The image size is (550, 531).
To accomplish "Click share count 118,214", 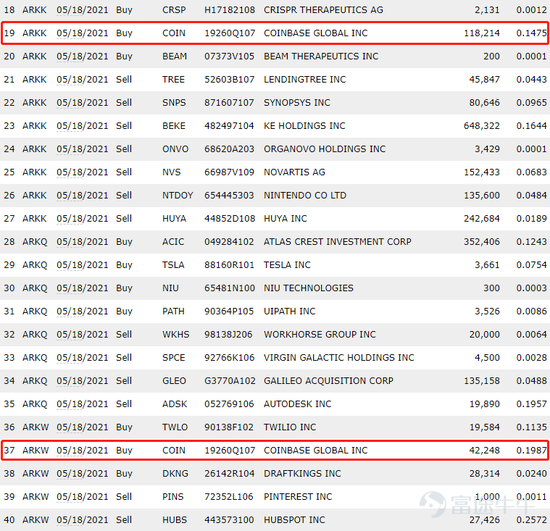I will [x=482, y=33].
